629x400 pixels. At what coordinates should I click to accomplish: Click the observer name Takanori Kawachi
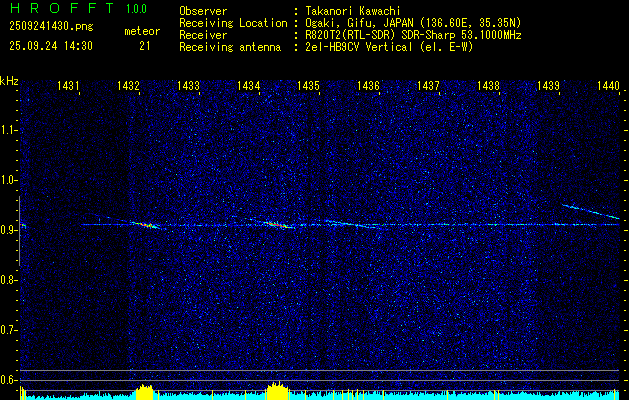pos(353,11)
